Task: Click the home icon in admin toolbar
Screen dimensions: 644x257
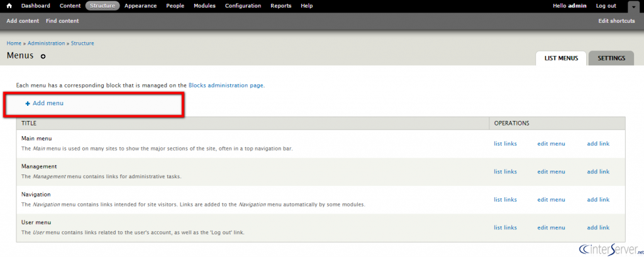Action: [x=9, y=6]
